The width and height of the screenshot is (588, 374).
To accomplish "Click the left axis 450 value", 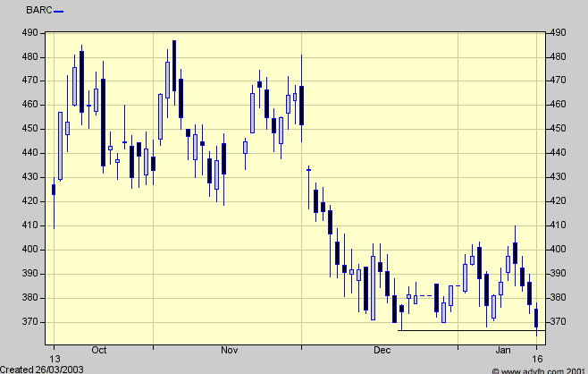I will (x=30, y=129).
